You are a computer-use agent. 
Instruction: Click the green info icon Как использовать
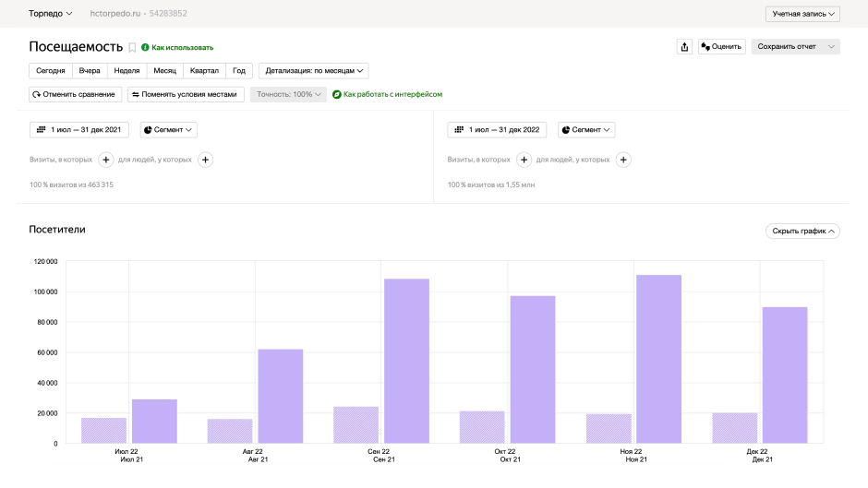[145, 48]
